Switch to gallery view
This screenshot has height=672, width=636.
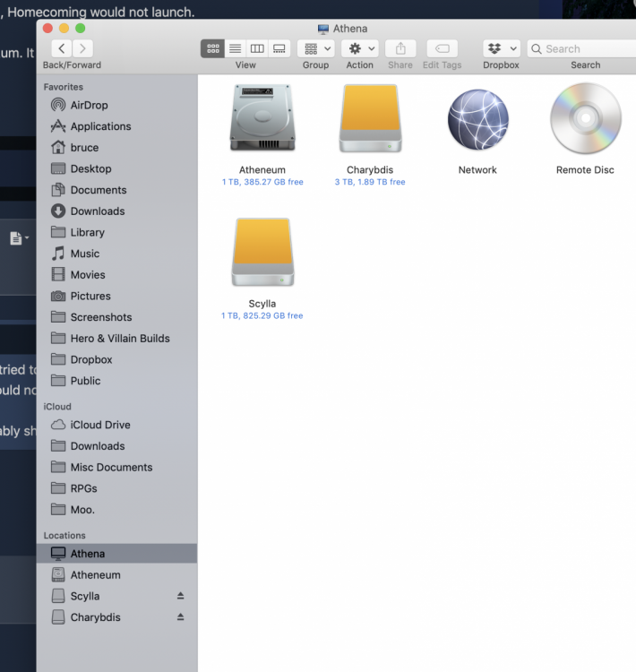(279, 48)
